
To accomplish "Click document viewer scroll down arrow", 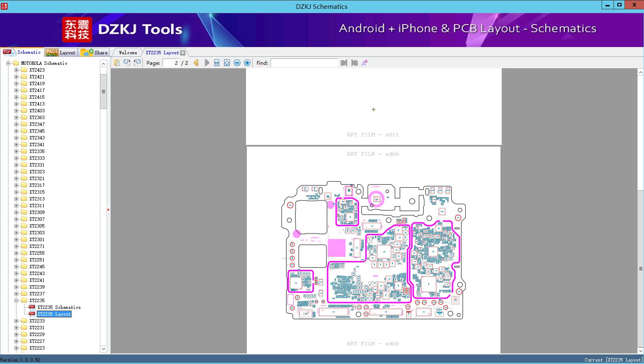I will point(641,350).
